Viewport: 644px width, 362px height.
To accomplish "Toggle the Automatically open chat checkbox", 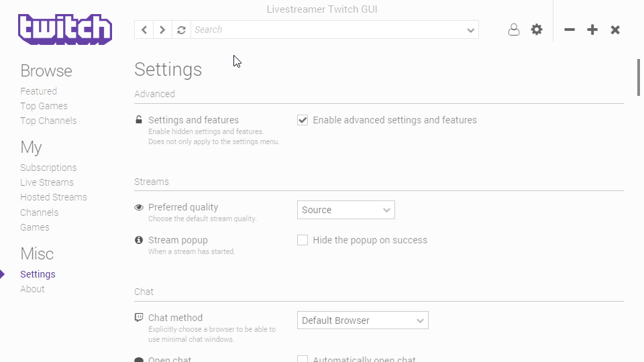I will click(303, 359).
